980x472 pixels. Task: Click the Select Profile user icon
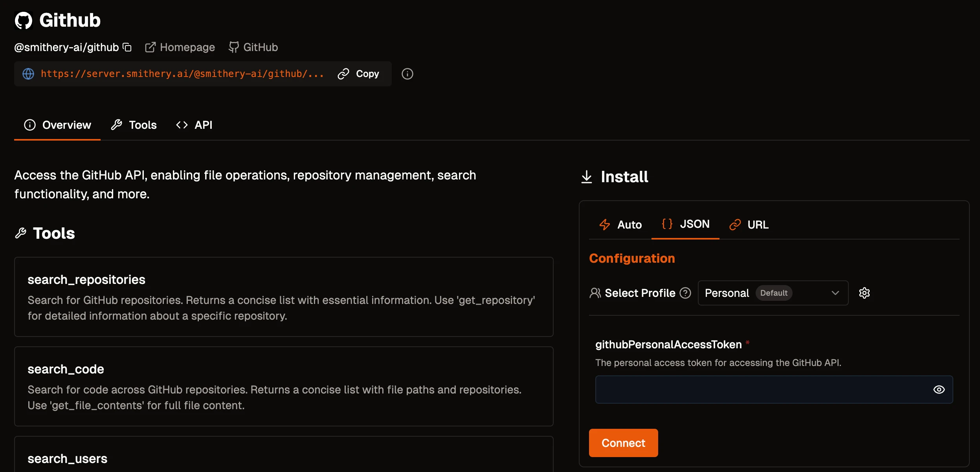point(595,293)
